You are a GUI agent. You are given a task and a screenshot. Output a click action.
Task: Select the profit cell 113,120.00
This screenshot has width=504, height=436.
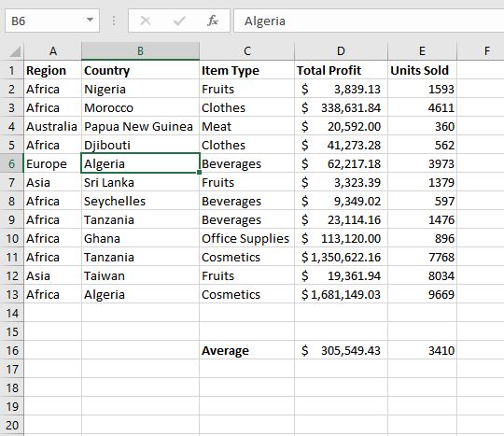(x=341, y=238)
